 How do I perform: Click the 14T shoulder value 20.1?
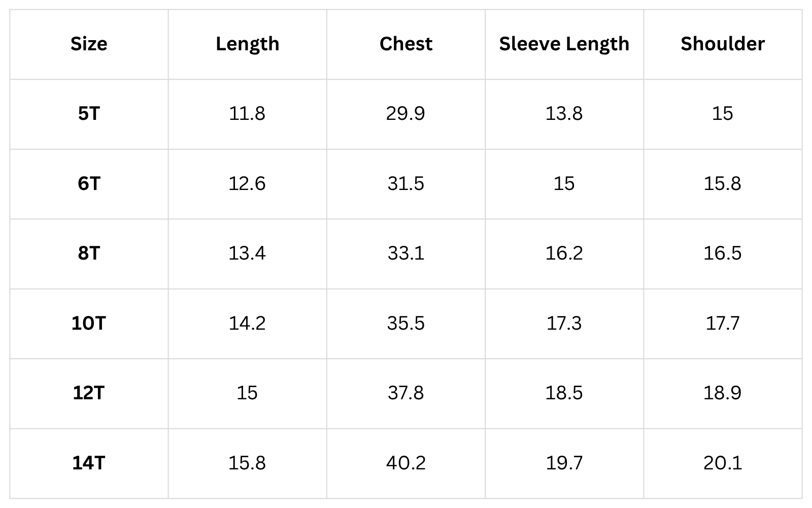723,463
